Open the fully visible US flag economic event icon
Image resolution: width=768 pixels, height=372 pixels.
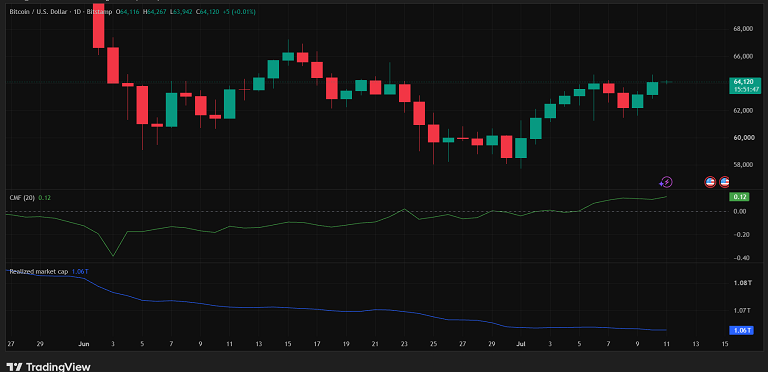[x=710, y=183]
